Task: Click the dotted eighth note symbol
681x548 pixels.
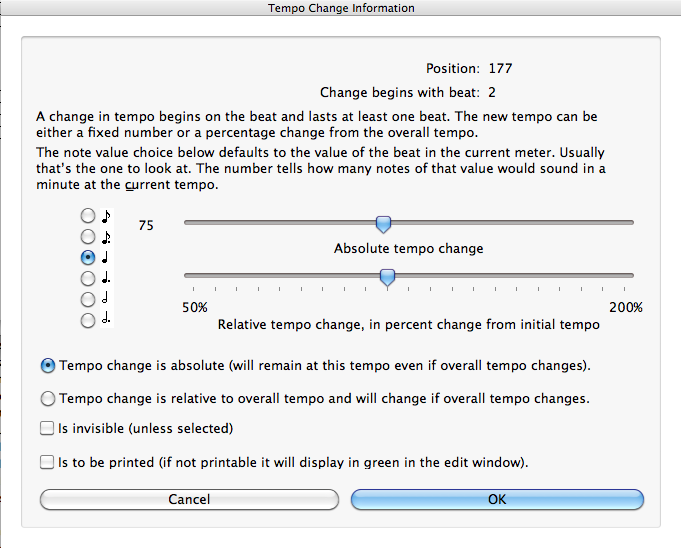Action: 106,237
